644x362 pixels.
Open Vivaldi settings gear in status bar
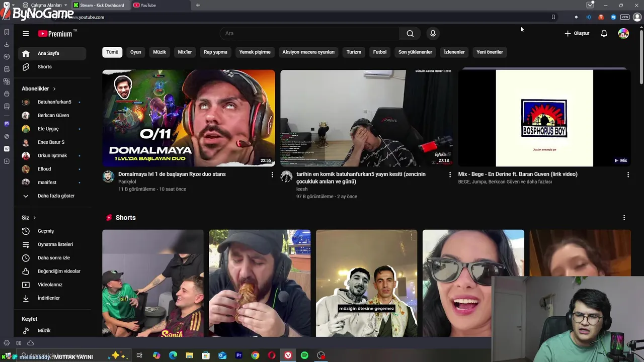click(7, 343)
